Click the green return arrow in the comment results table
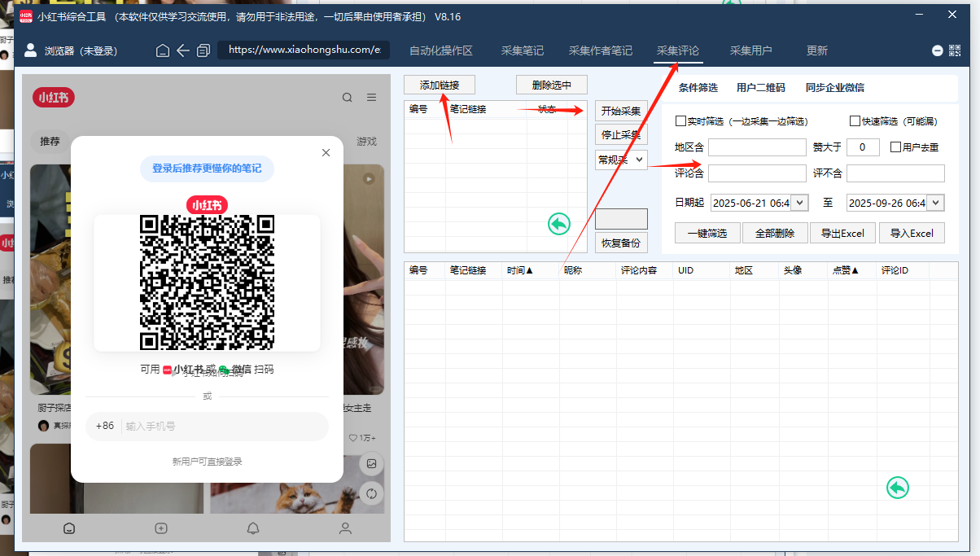The height and width of the screenshot is (556, 980). click(898, 488)
